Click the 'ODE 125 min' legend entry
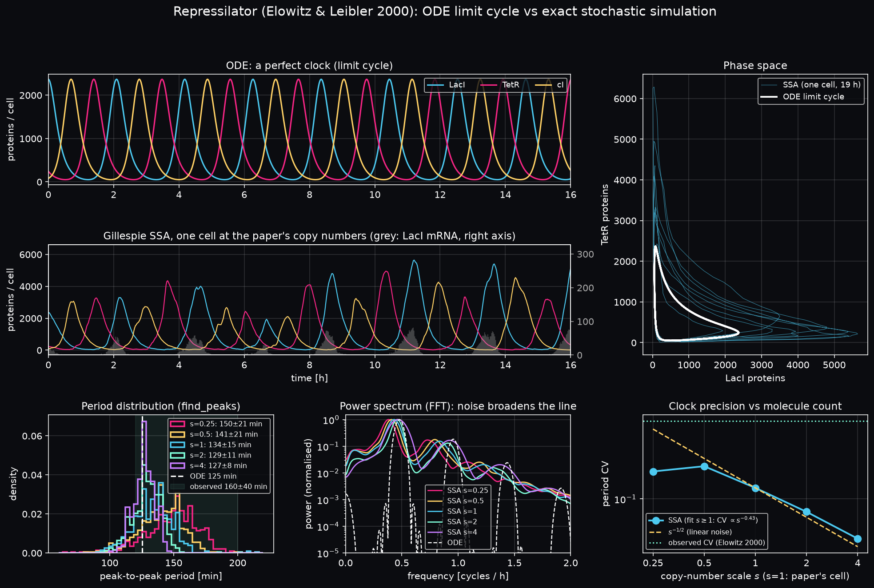 [204, 476]
